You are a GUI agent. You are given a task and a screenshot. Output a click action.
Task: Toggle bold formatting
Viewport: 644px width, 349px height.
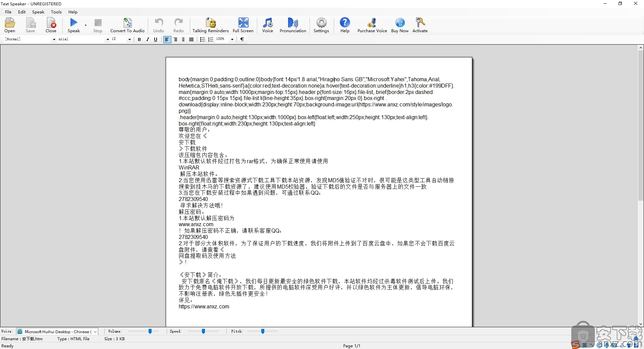pos(139,39)
